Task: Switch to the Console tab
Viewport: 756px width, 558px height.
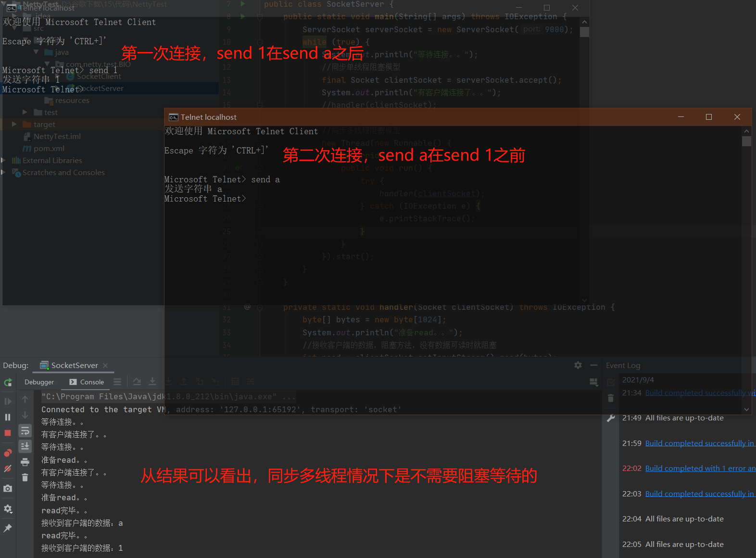Action: point(87,382)
